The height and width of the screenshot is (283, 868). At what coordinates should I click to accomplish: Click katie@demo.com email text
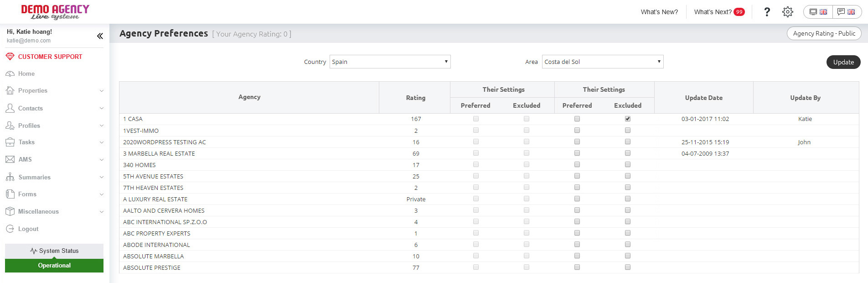pos(29,41)
